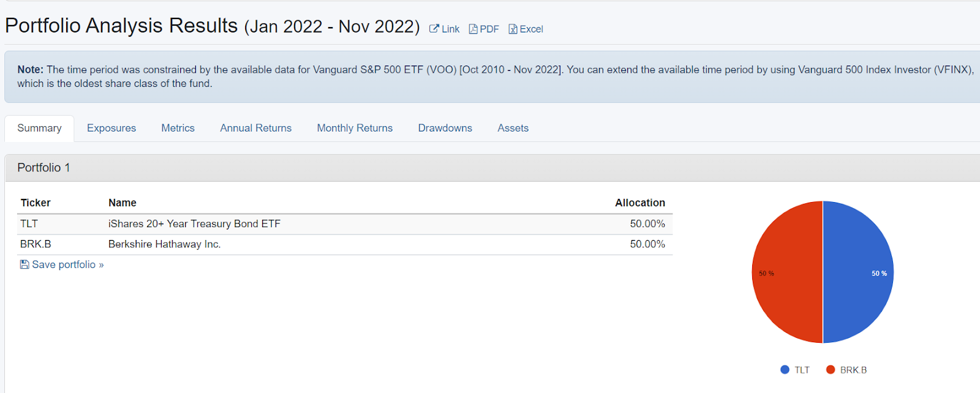Click the Save portfolio link
The height and width of the screenshot is (393, 980).
pyautogui.click(x=62, y=264)
